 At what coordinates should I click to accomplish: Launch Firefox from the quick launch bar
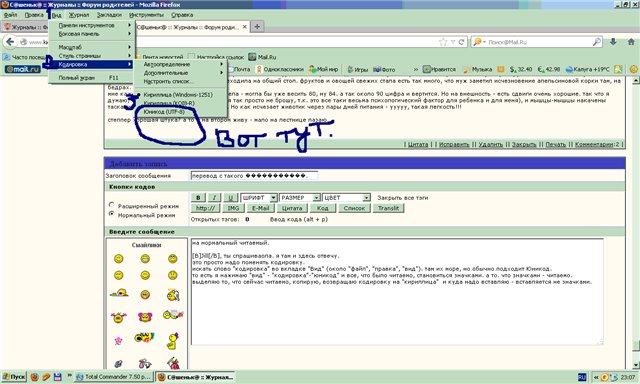click(x=35, y=377)
